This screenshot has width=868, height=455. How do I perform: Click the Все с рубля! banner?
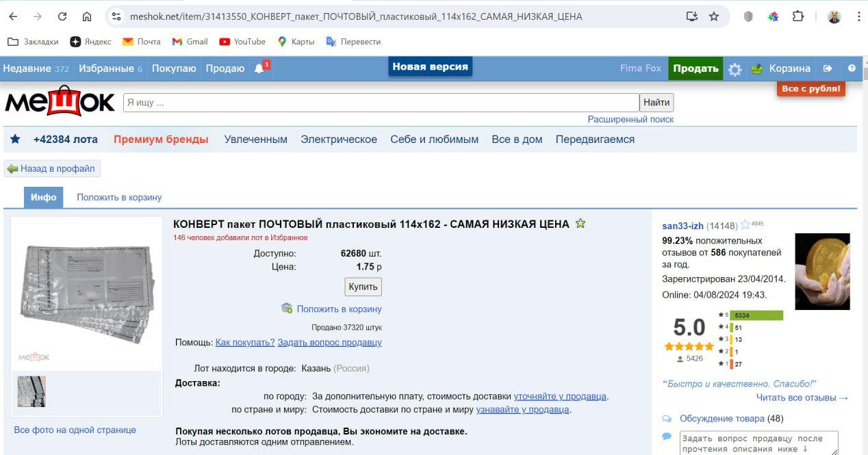coord(811,89)
